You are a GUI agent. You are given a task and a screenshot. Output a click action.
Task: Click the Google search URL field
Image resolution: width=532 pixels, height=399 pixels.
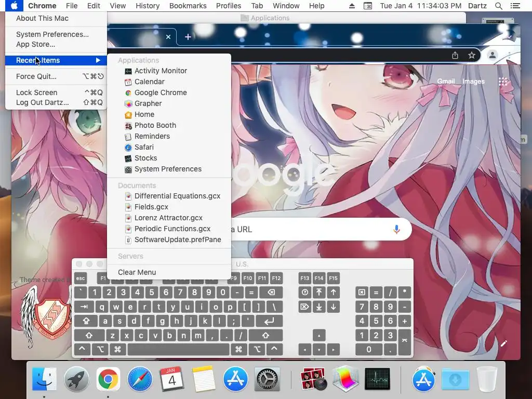[321, 229]
